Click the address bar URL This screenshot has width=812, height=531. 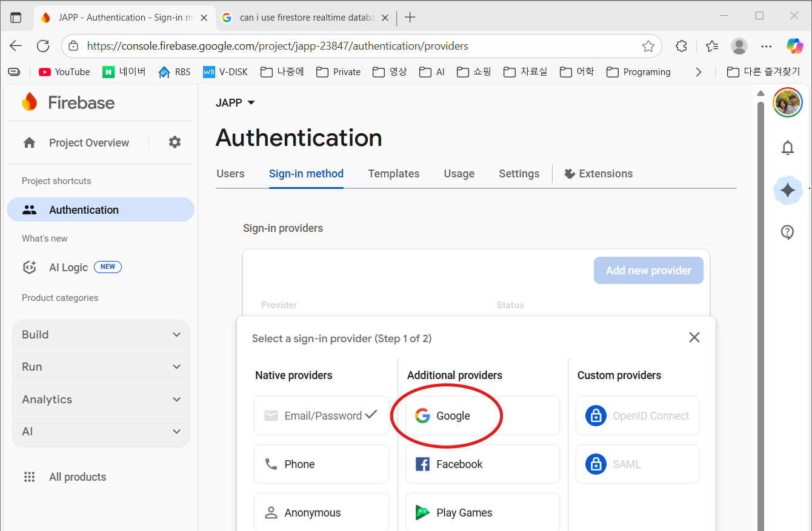click(278, 46)
